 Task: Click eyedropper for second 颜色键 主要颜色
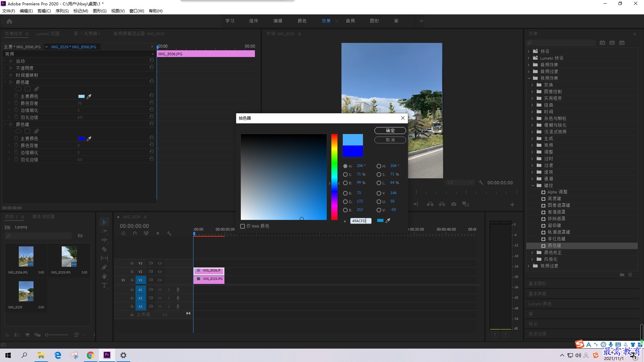[x=89, y=139]
